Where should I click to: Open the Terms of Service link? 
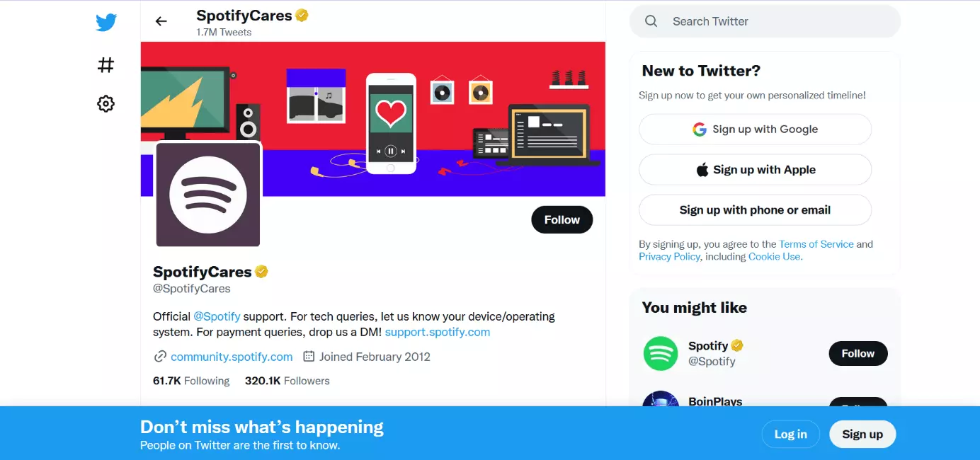pyautogui.click(x=816, y=244)
